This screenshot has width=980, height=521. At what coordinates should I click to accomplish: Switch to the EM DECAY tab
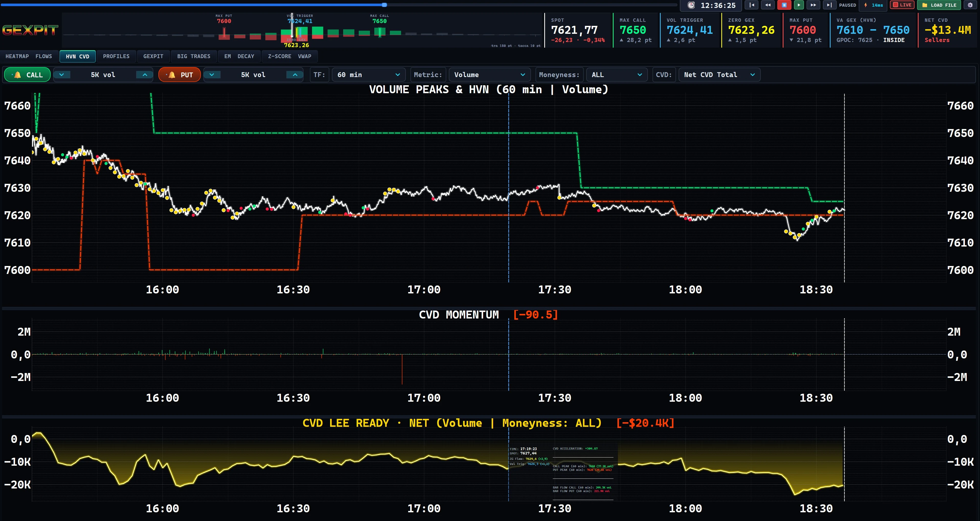point(239,56)
